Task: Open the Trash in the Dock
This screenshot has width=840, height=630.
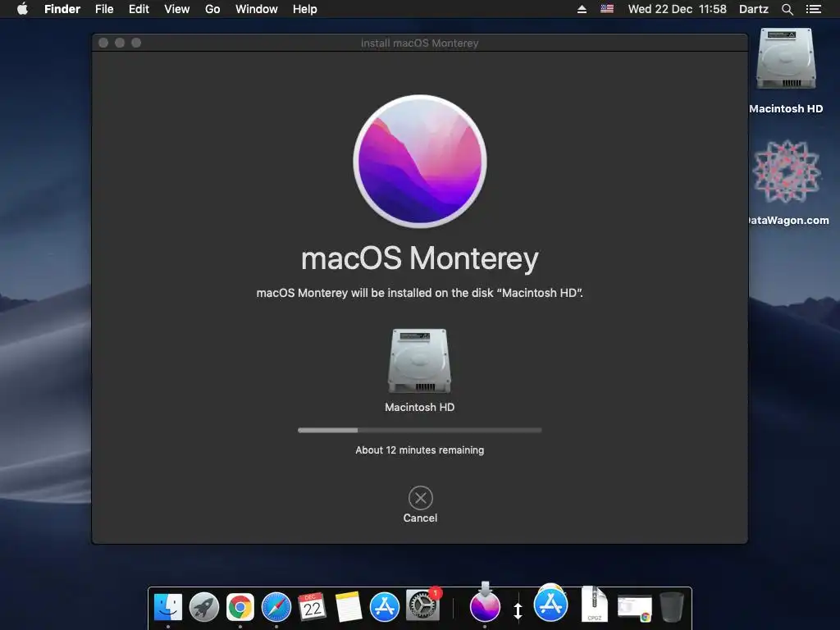Action: tap(672, 607)
